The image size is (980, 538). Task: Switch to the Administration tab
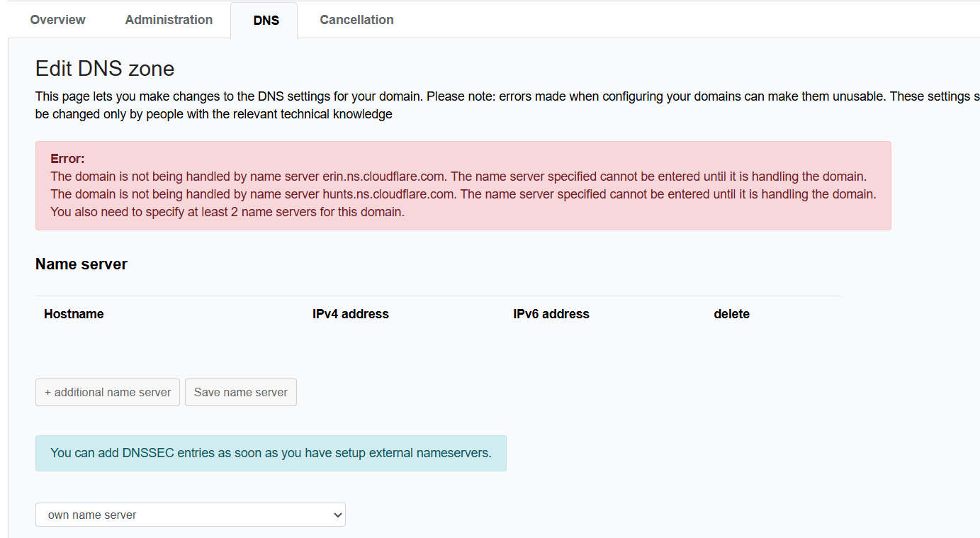pyautogui.click(x=169, y=20)
